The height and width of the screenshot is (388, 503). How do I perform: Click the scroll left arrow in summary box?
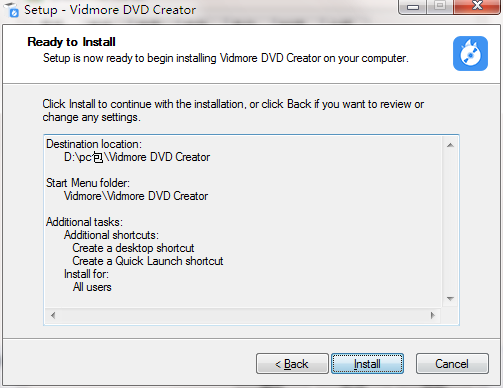pyautogui.click(x=53, y=315)
